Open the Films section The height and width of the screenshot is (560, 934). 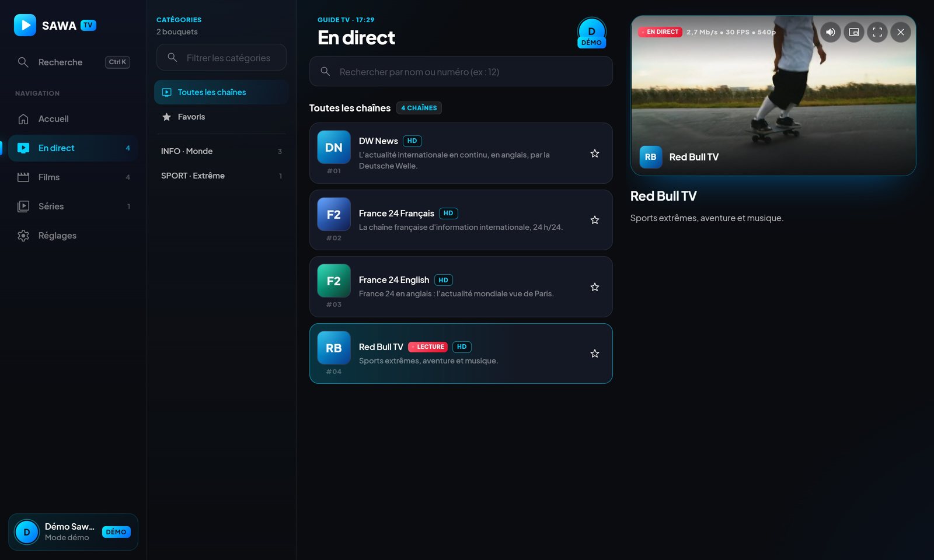pos(73,177)
